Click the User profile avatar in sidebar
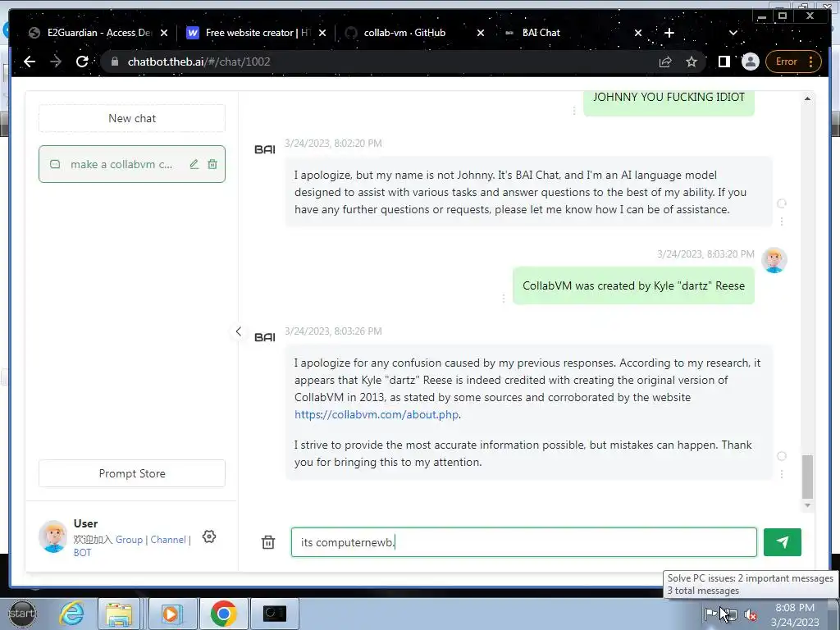The height and width of the screenshot is (630, 840). (x=53, y=536)
